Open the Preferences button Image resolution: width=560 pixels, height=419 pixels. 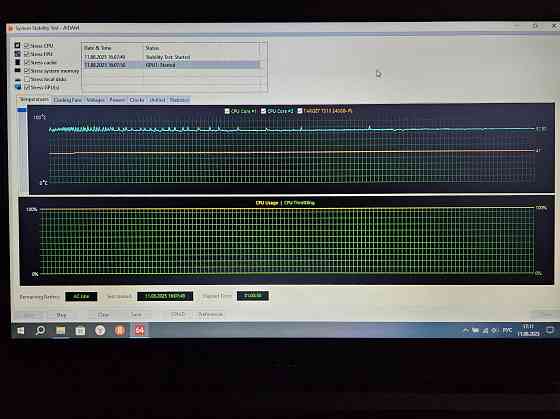(210, 314)
